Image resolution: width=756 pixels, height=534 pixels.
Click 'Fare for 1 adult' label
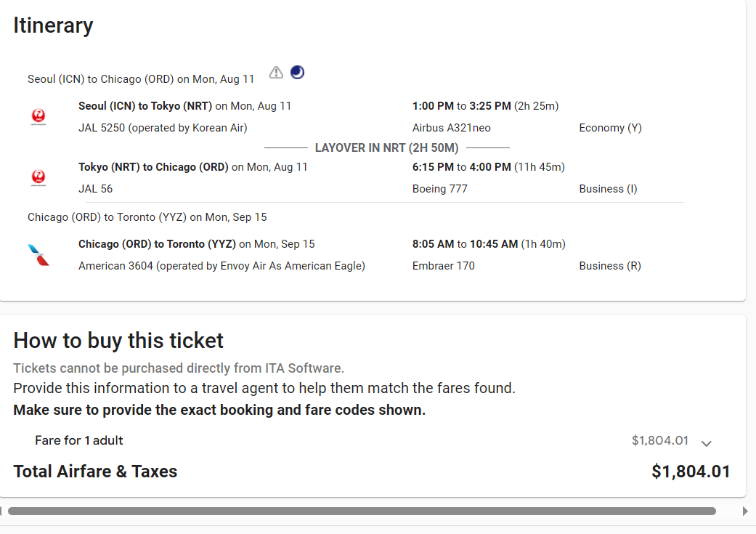[x=79, y=440]
